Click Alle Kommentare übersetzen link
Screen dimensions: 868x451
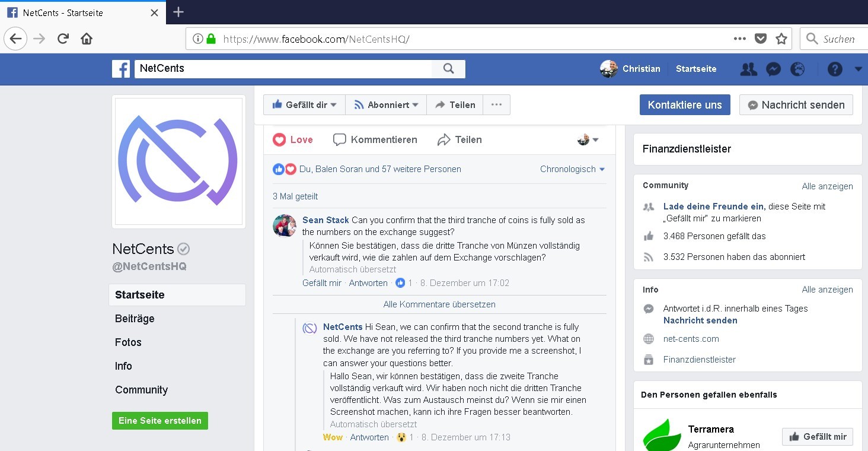pos(439,304)
